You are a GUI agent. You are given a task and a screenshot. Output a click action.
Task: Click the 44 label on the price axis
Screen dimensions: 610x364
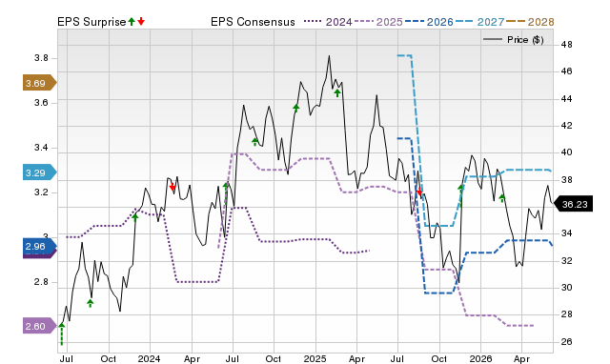click(x=567, y=99)
